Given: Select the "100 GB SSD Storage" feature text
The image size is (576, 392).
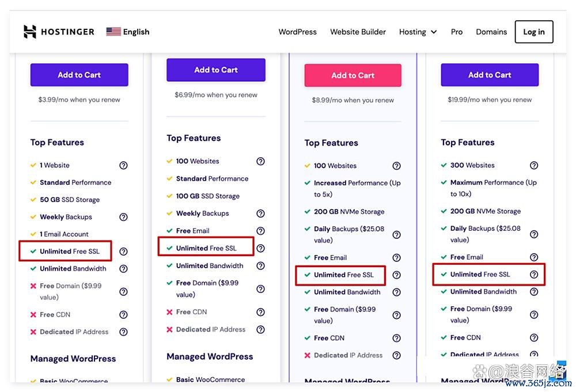Looking at the screenshot, I should pyautogui.click(x=208, y=196).
